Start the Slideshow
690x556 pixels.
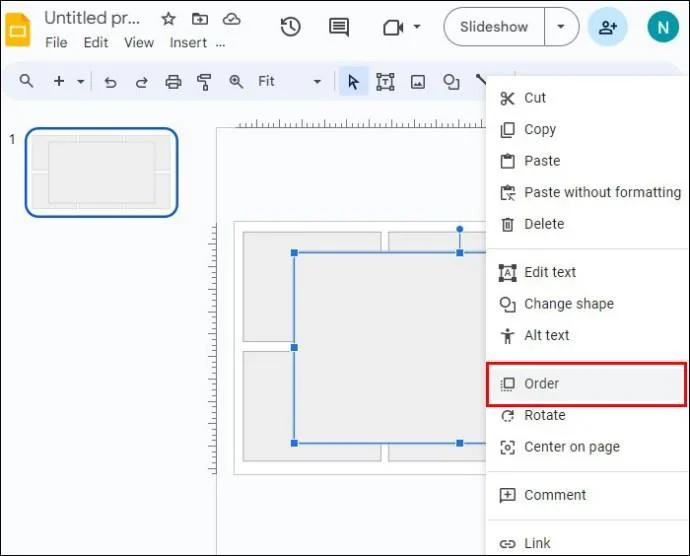494,27
